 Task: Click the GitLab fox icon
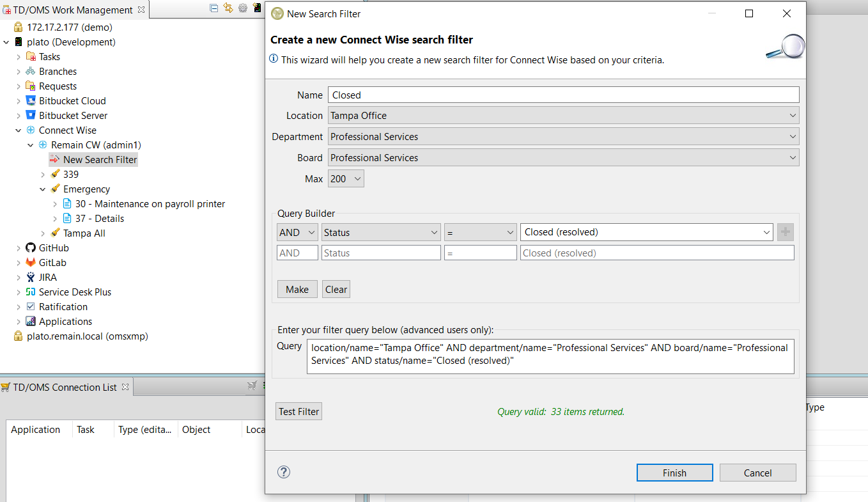(31, 263)
